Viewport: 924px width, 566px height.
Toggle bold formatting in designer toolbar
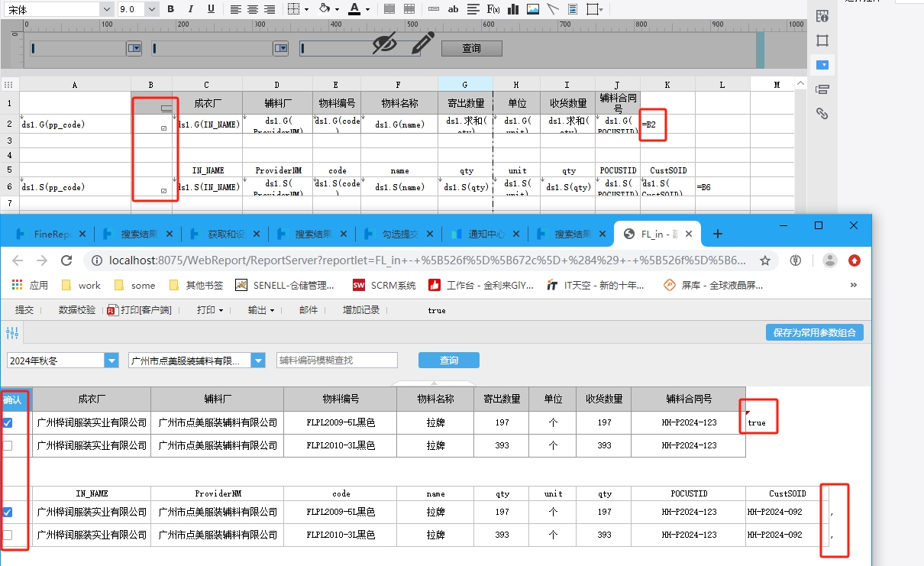click(170, 9)
